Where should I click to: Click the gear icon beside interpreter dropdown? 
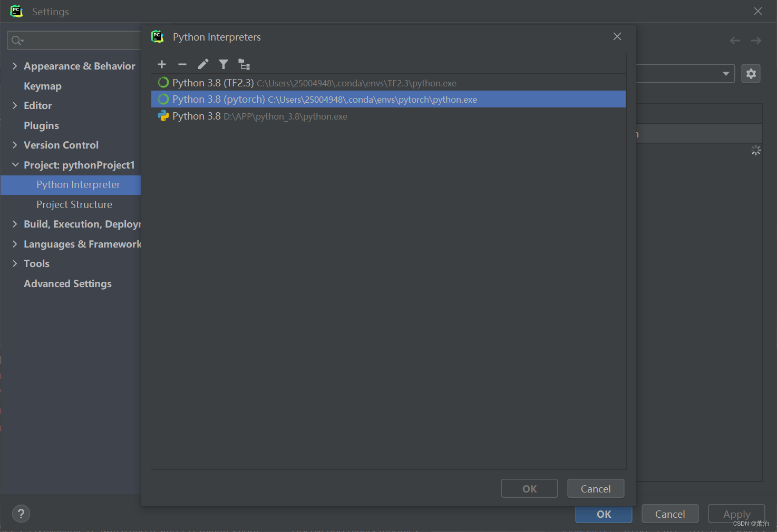pyautogui.click(x=751, y=74)
